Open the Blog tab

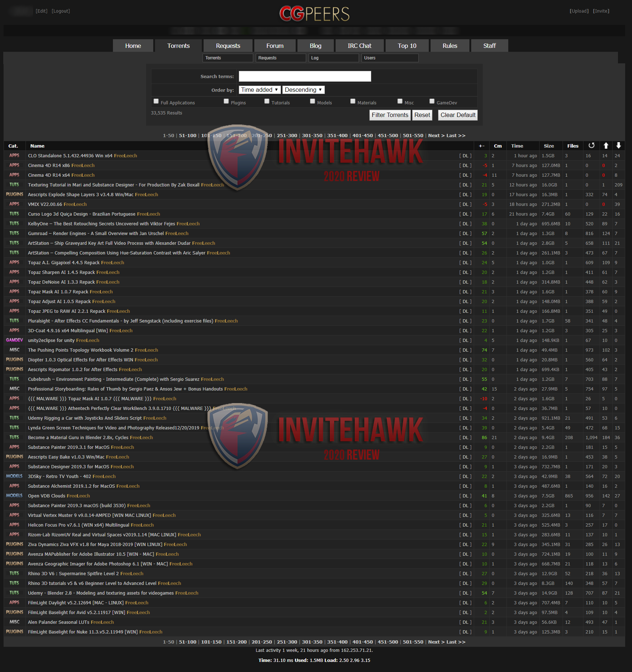click(315, 46)
